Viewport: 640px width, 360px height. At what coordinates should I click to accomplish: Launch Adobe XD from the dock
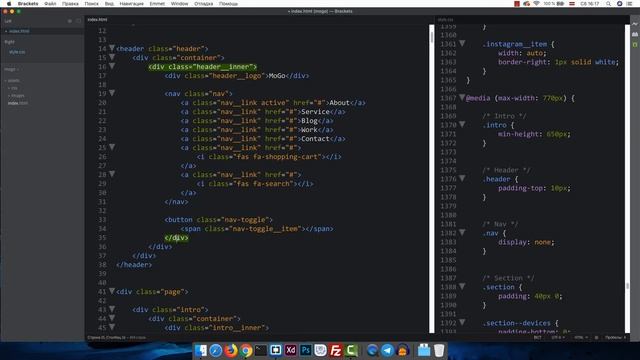pos(291,350)
